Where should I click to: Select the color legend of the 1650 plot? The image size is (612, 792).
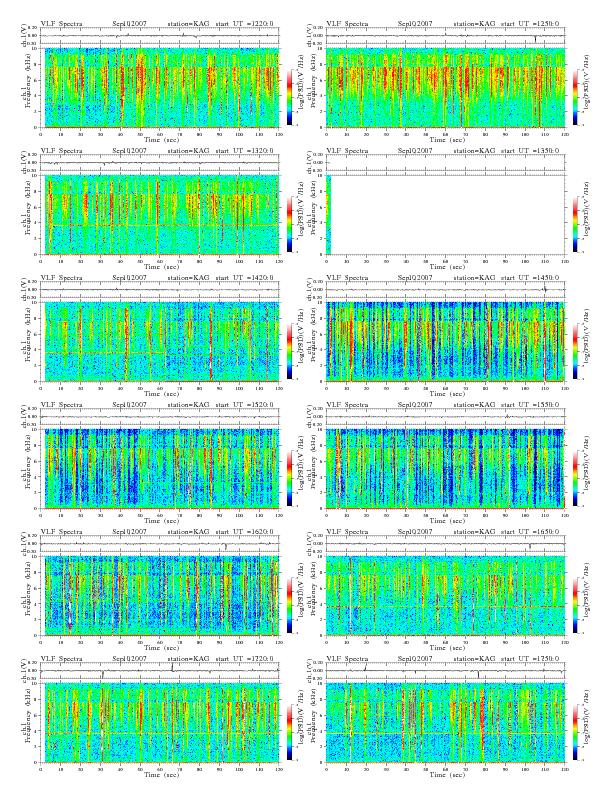[576, 605]
